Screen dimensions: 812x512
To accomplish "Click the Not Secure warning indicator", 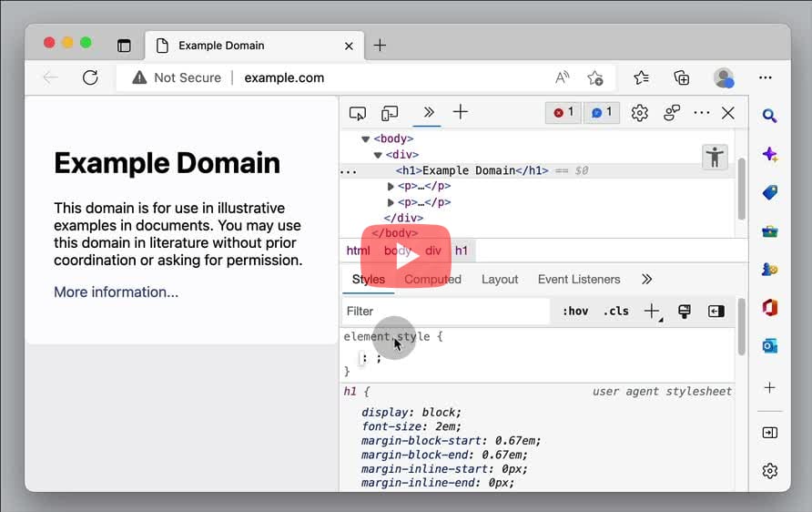I will click(176, 77).
